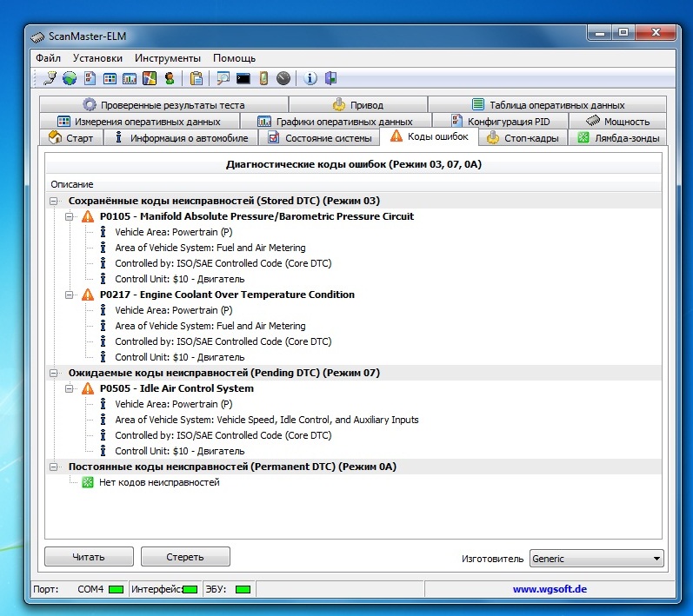Collapse the Stored DTC (Режим 03) section
This screenshot has width=693, height=616.
55,201
